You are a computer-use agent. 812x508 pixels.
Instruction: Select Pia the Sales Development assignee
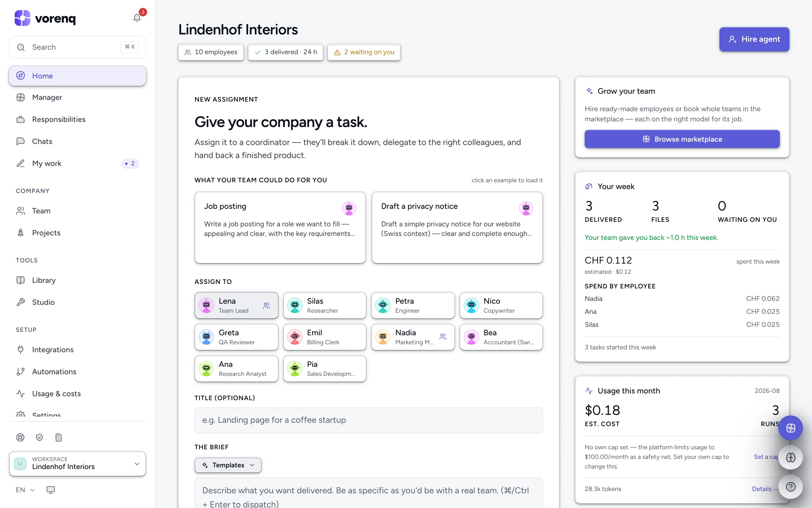click(x=325, y=369)
